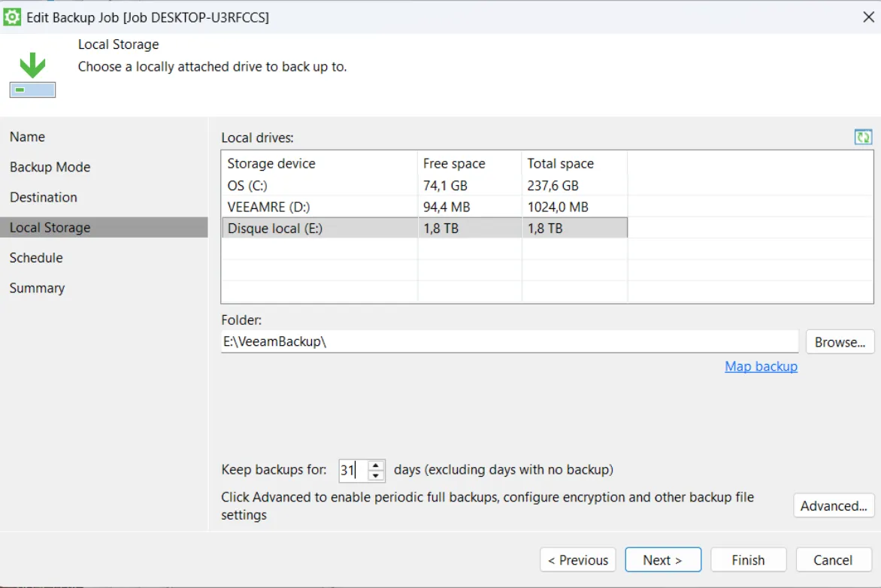Decrease Keep backups days with the down arrow

point(374,474)
